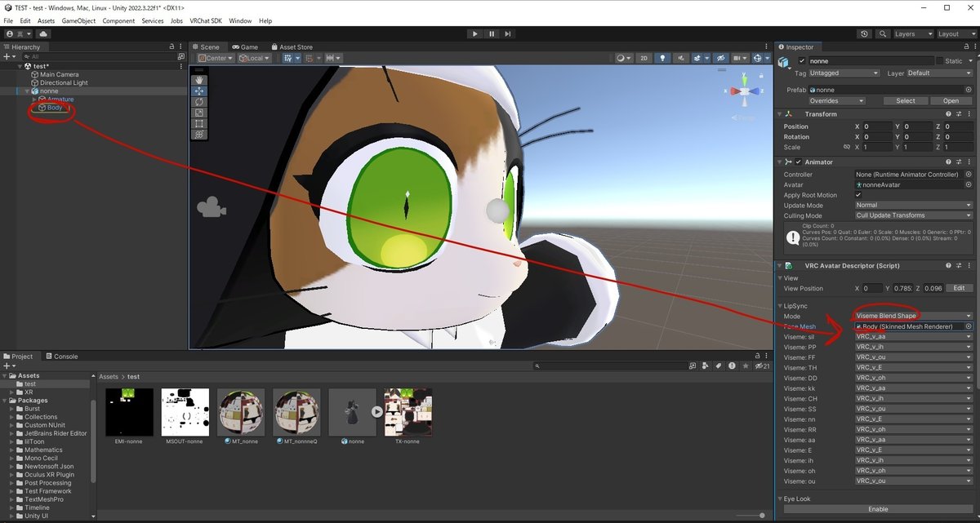Pick Controller object with circle selector

(969, 175)
